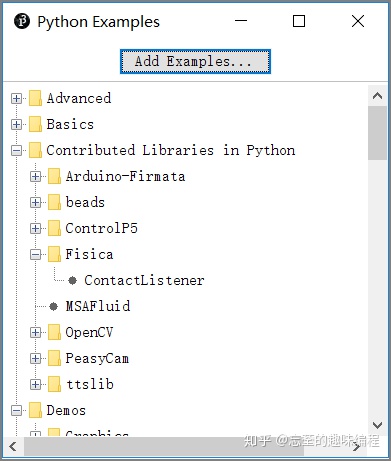Click the Processing logo in title bar
391x461 pixels.
(x=22, y=21)
